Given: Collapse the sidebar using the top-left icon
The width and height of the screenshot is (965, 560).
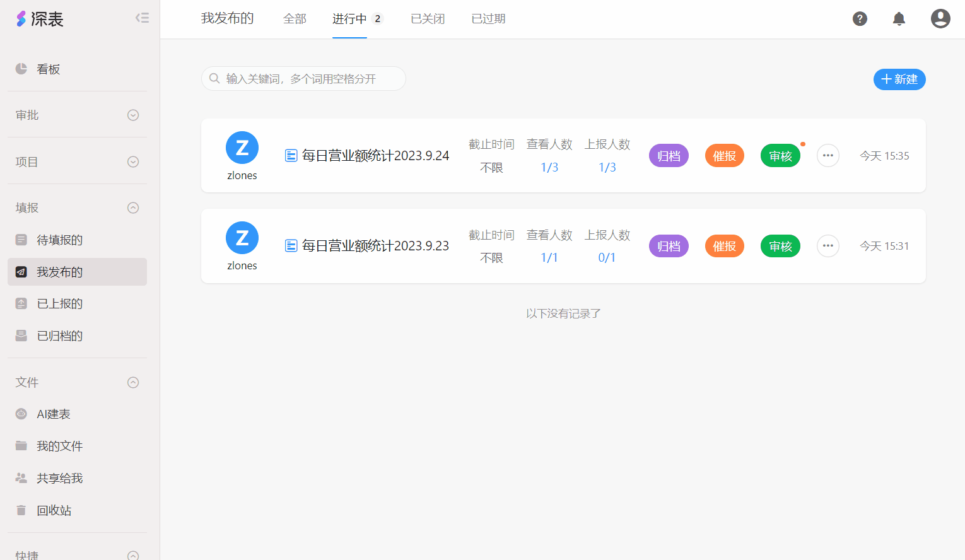Looking at the screenshot, I should coord(142,18).
